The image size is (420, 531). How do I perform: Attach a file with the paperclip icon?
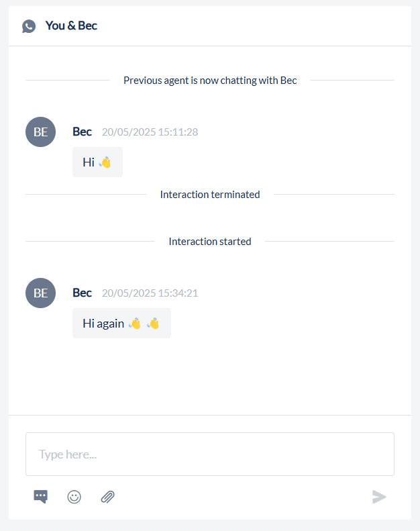pyautogui.click(x=108, y=497)
